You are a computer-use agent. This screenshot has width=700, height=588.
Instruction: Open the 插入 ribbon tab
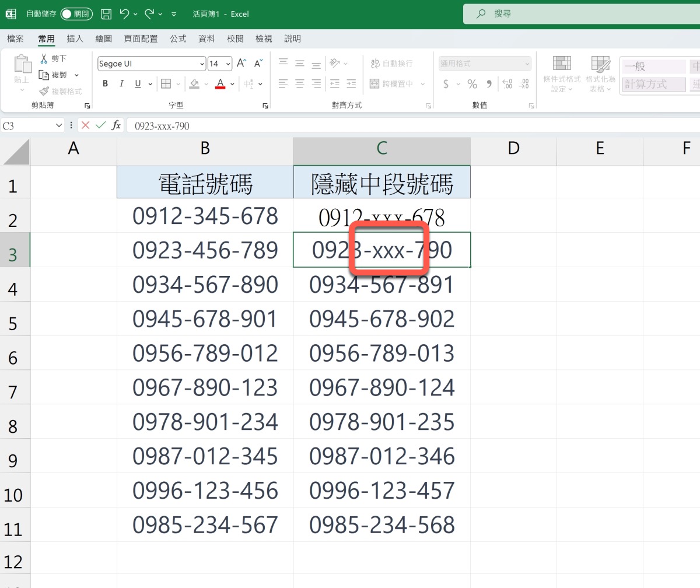75,38
